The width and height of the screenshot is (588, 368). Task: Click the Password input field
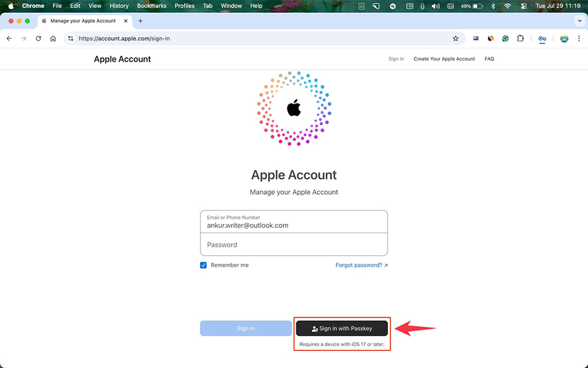pos(294,244)
